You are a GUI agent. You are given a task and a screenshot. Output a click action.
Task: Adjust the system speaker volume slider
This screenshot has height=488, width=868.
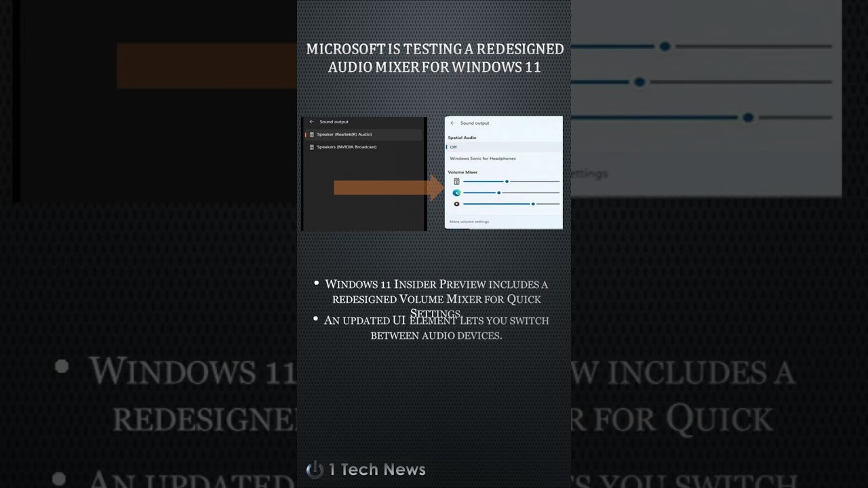point(511,182)
